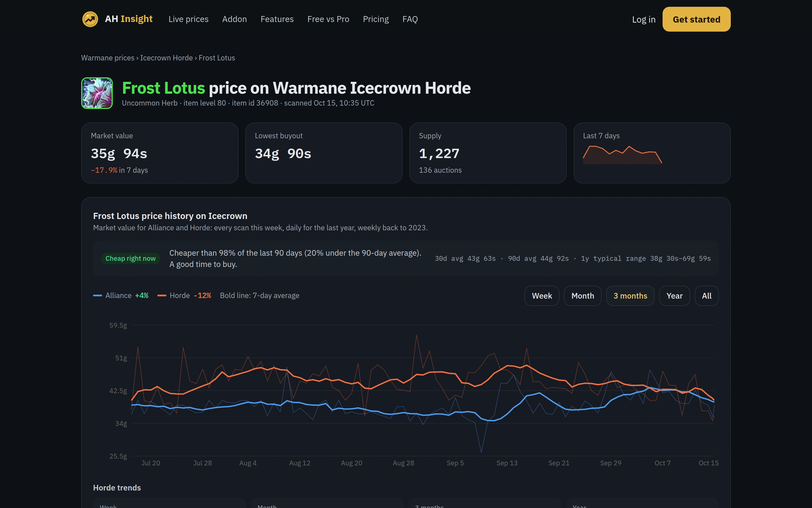This screenshot has height=508, width=812.
Task: Click the Oct 15 x-axis label
Action: click(x=708, y=463)
